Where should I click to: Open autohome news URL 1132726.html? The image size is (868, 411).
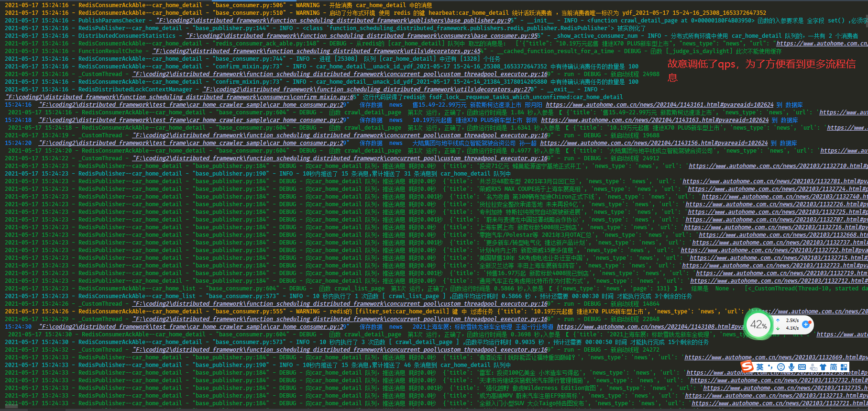pos(777,204)
